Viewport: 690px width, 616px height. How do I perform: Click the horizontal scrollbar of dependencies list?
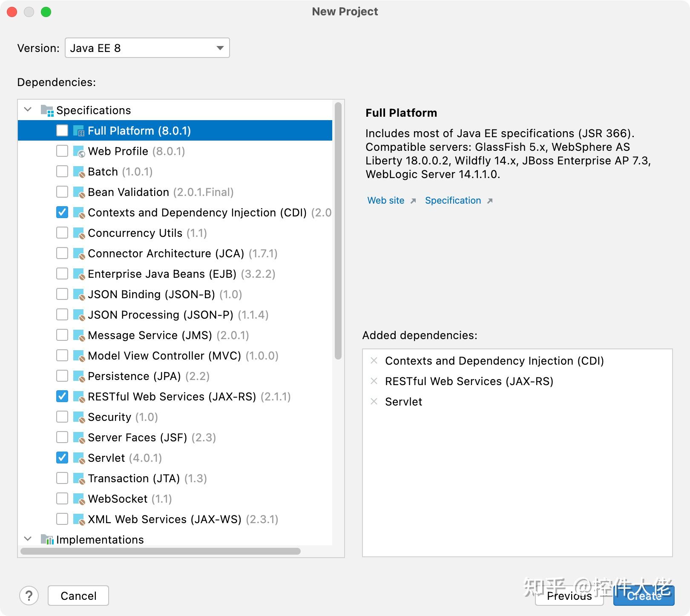(x=161, y=551)
